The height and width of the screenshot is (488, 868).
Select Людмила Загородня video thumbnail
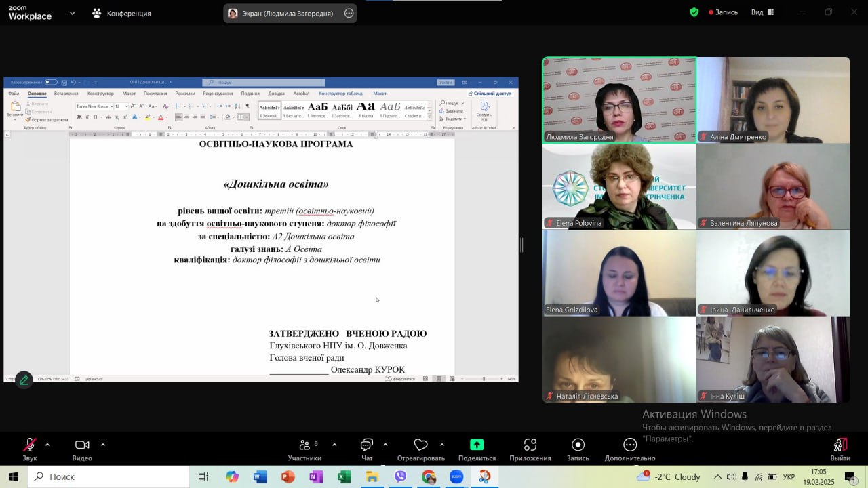click(619, 100)
